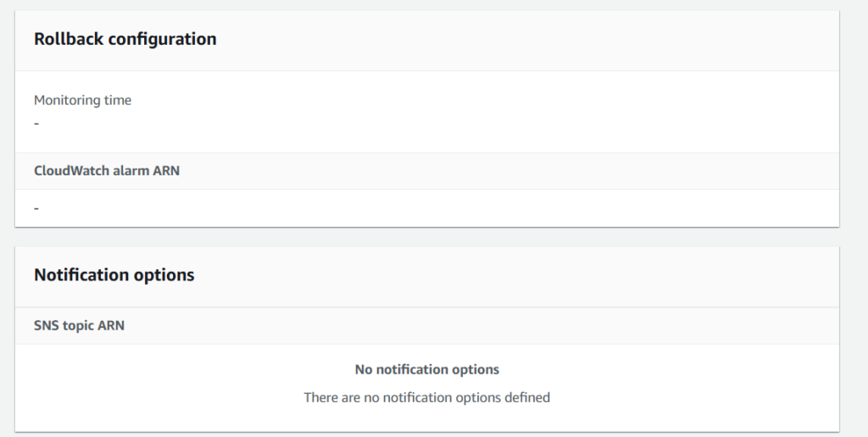The height and width of the screenshot is (437, 868).
Task: Select the Monitoring time label
Action: (82, 100)
